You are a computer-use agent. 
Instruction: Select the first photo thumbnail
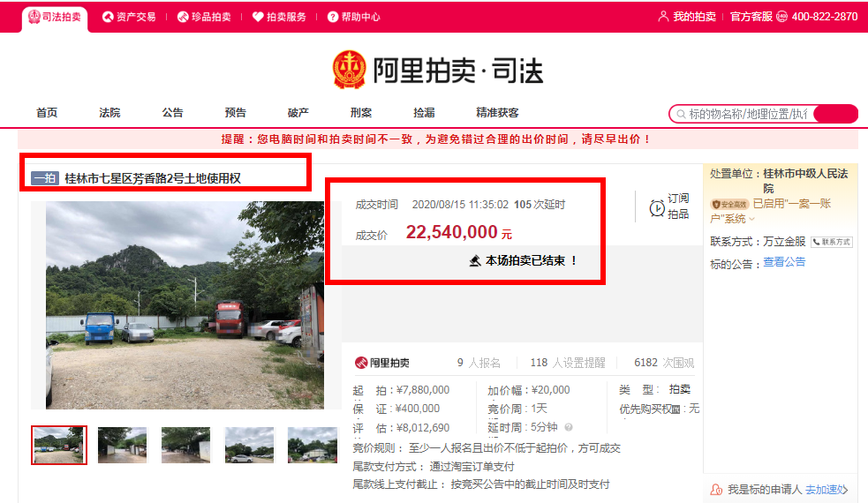[x=59, y=445]
